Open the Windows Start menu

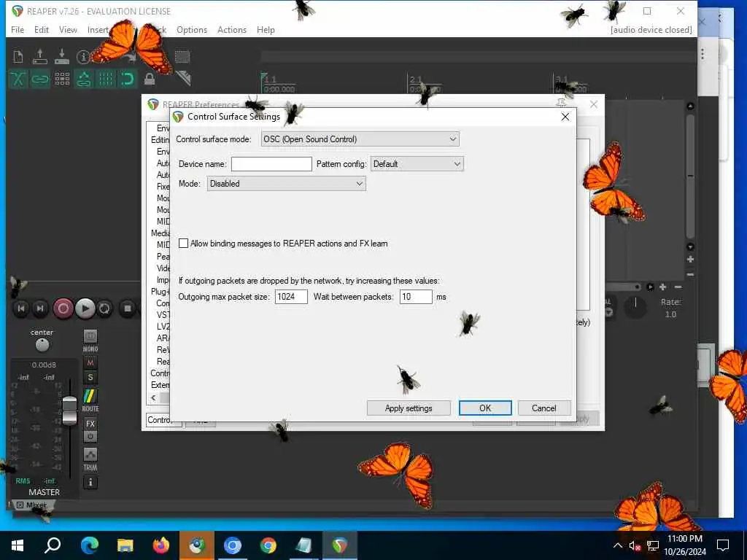(x=18, y=545)
